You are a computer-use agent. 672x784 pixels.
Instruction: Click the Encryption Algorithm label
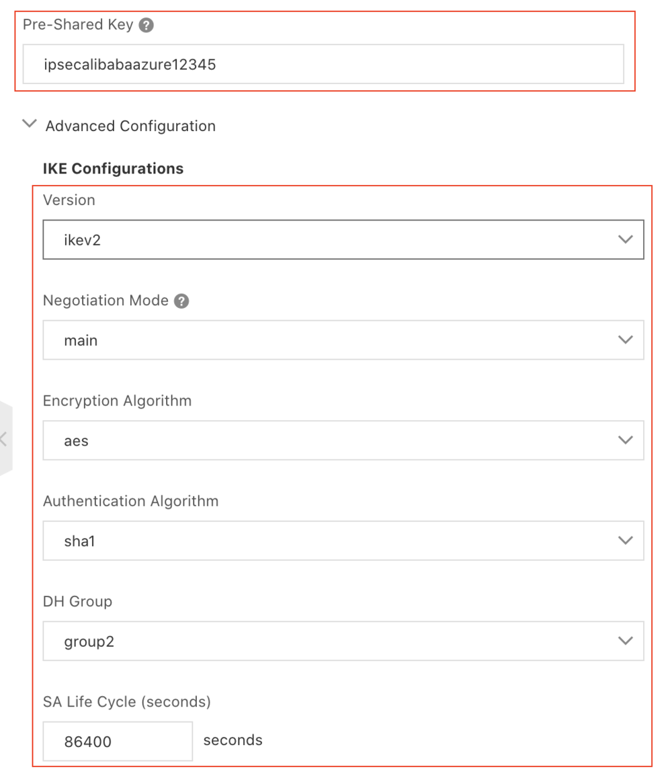tap(117, 401)
